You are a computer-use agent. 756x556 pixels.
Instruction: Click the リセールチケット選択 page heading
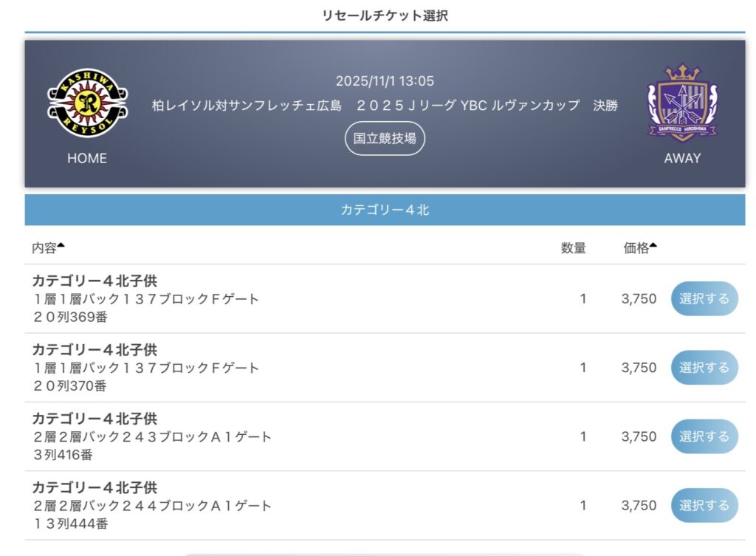(x=385, y=16)
